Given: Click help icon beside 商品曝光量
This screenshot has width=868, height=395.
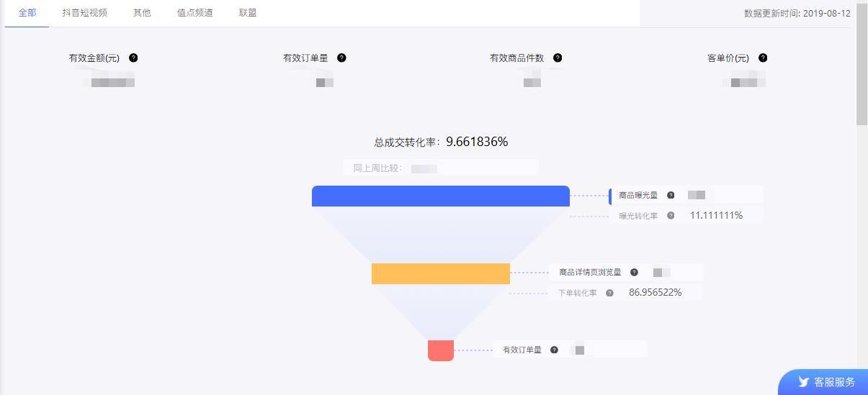Looking at the screenshot, I should 671,195.
